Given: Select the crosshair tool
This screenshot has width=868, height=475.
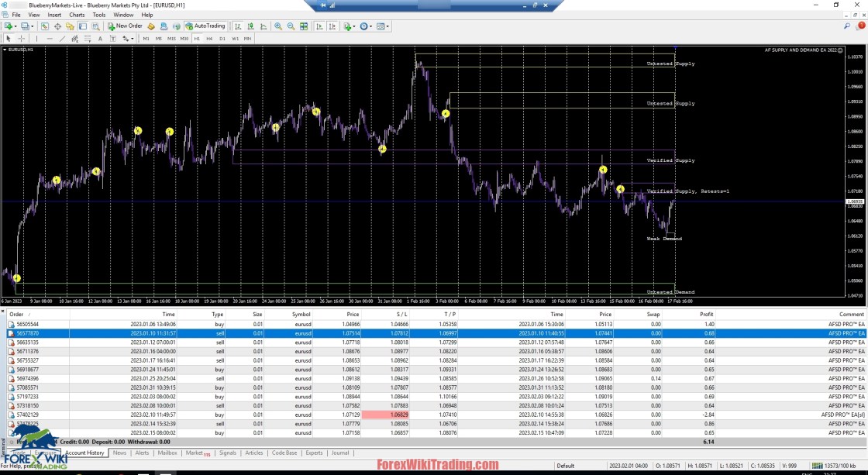Looking at the screenshot, I should pos(21,39).
